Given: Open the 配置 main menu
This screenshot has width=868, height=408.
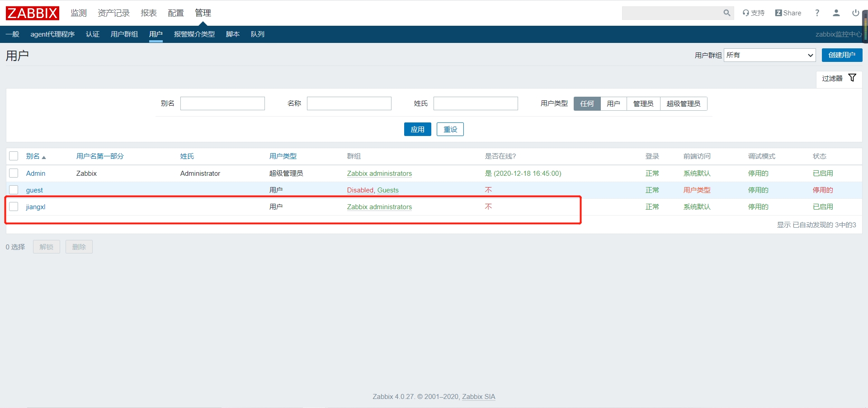Looking at the screenshot, I should pos(176,13).
